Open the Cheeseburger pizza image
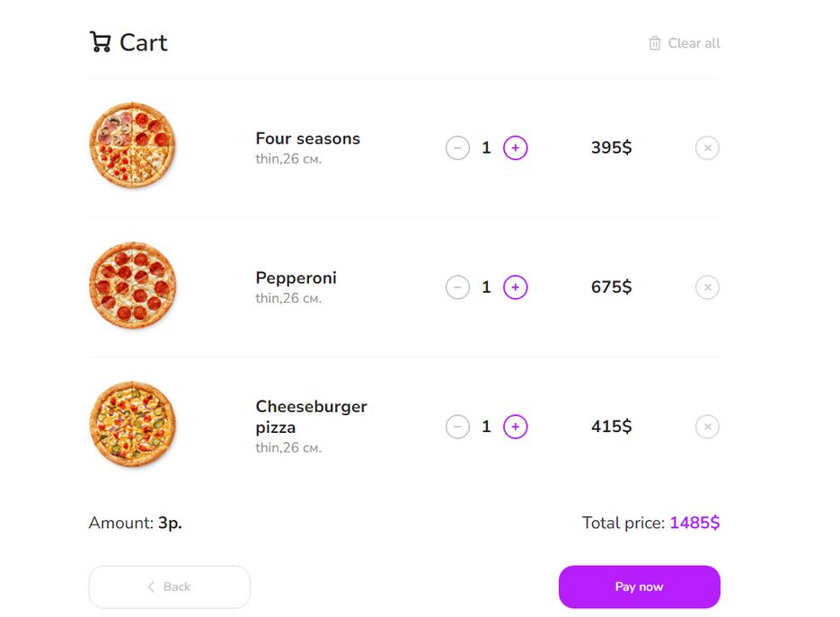Screen dimensions: 840x617 [x=132, y=424]
